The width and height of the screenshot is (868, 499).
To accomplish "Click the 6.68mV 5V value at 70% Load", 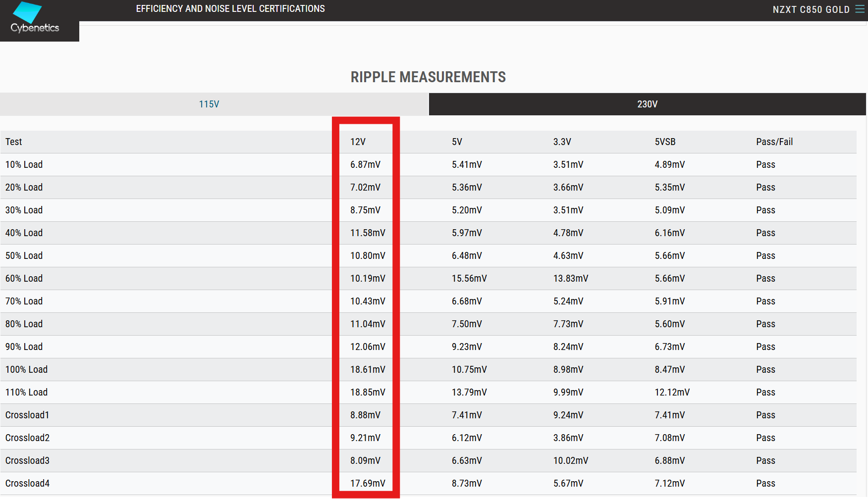I will (x=467, y=301).
